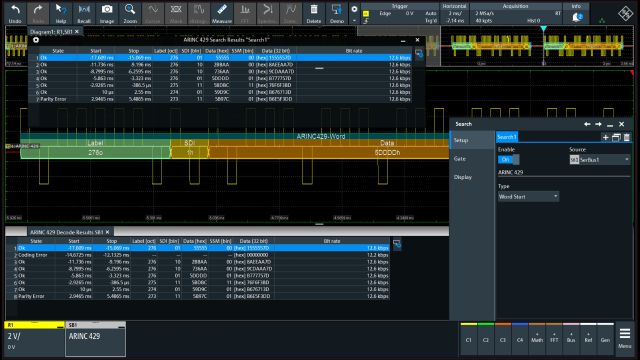Minimize the Search dialog
Screen dimensions: 640x360
[x=610, y=124]
